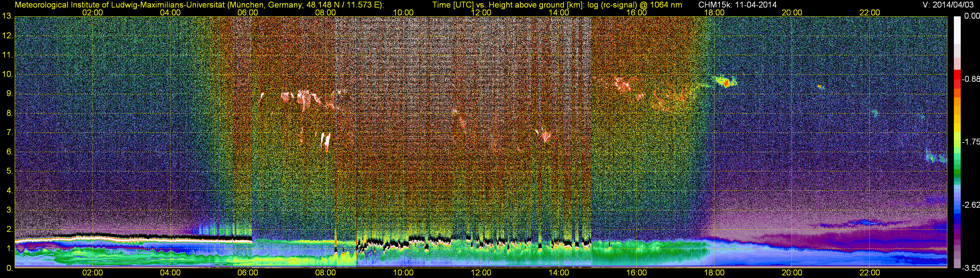Click the top axis 18:00 time label
980x278 pixels.
click(x=714, y=12)
